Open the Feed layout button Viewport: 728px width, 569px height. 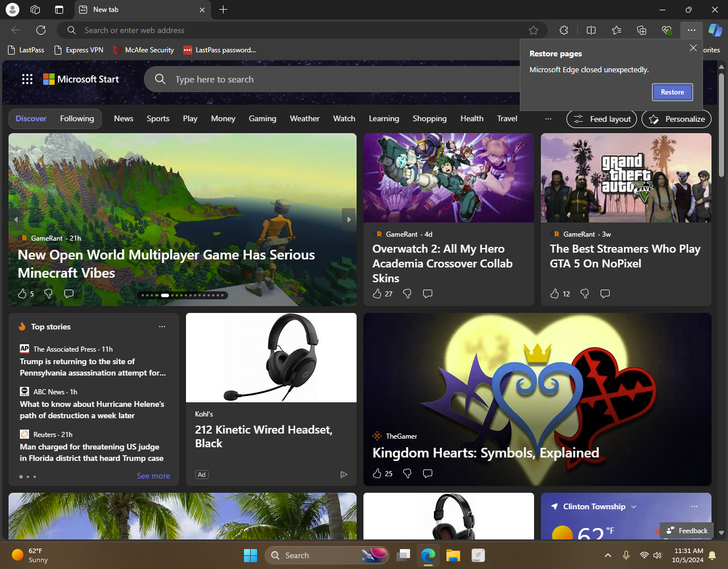point(602,119)
